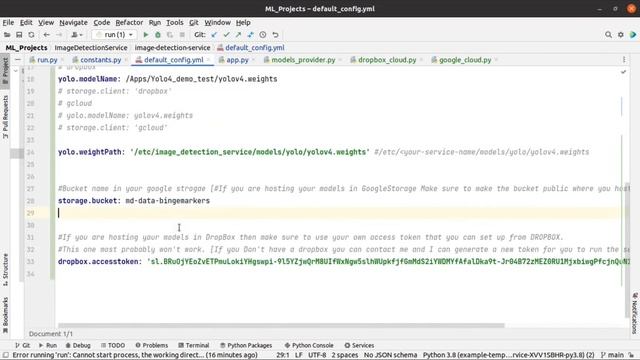Image resolution: width=640 pixels, height=360 pixels.
Task: Go back with the navigation arrow
Action: pyautogui.click(x=47, y=35)
